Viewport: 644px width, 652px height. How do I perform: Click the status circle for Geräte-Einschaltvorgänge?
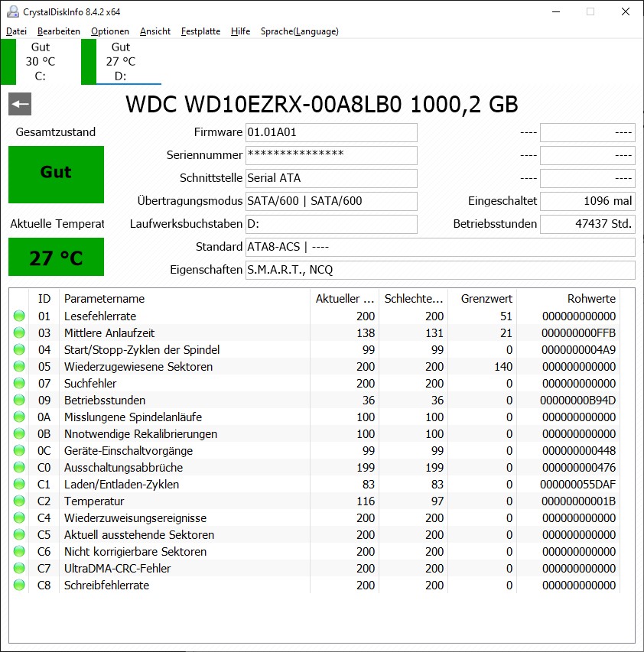click(x=19, y=451)
